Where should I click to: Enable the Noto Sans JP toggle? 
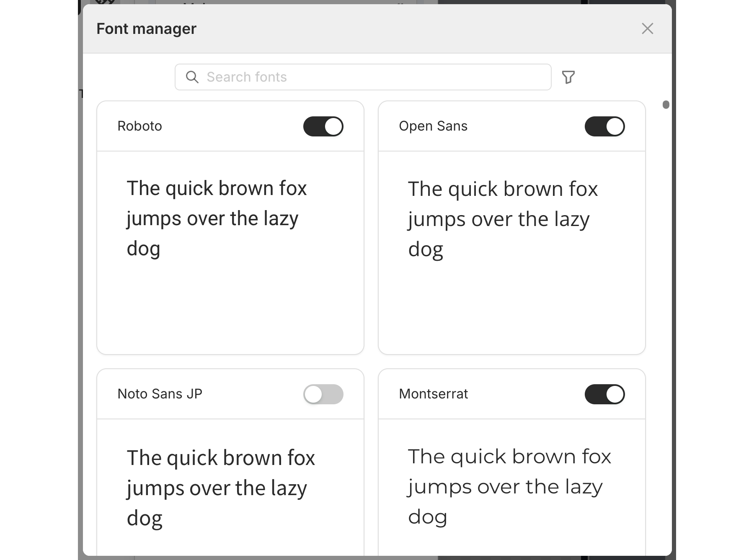323,394
